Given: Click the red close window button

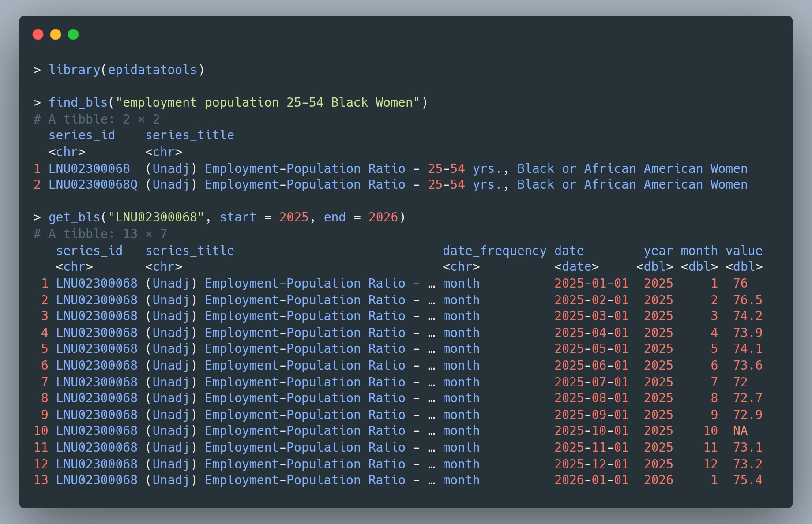Looking at the screenshot, I should [x=38, y=34].
